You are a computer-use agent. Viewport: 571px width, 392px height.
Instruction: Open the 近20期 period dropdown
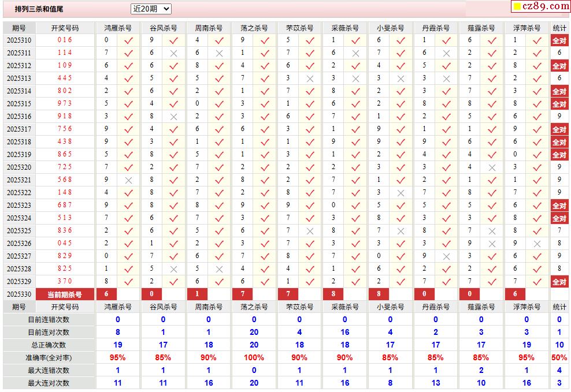point(151,9)
